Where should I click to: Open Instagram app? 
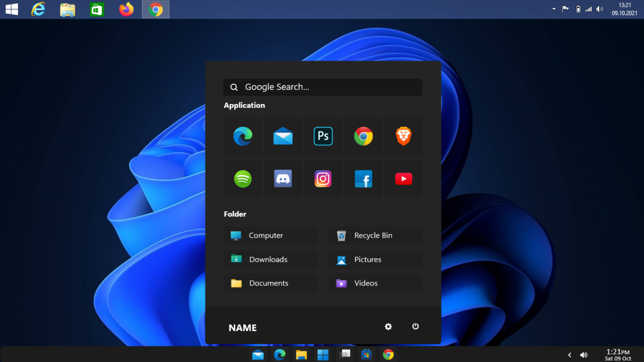pos(323,178)
